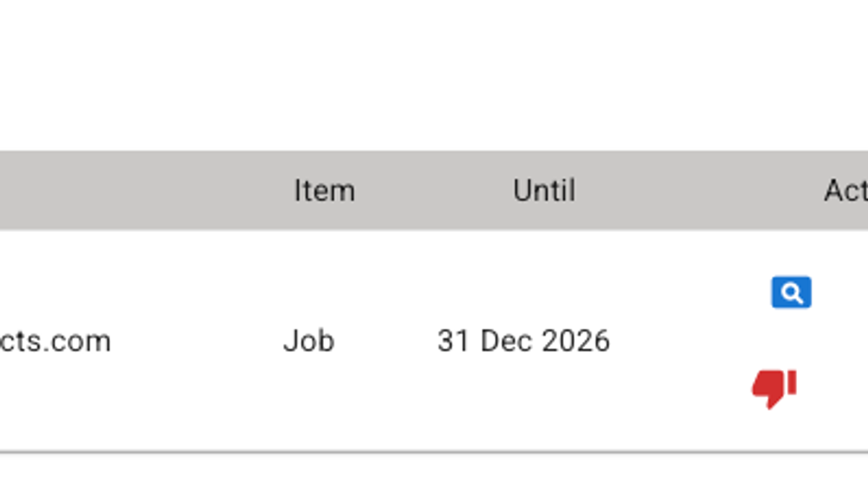The image size is (868, 488).
Task: Open the link ending in cts.com
Action: tap(55, 341)
